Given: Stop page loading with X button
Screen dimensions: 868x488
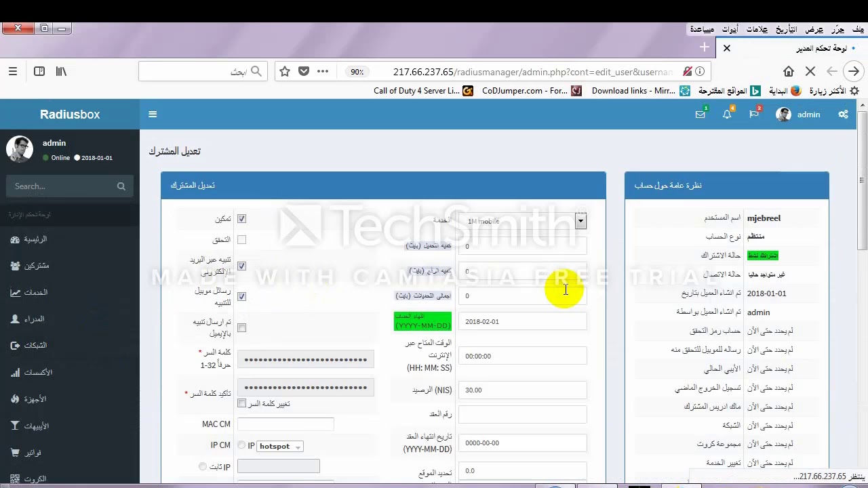Looking at the screenshot, I should pos(810,71).
